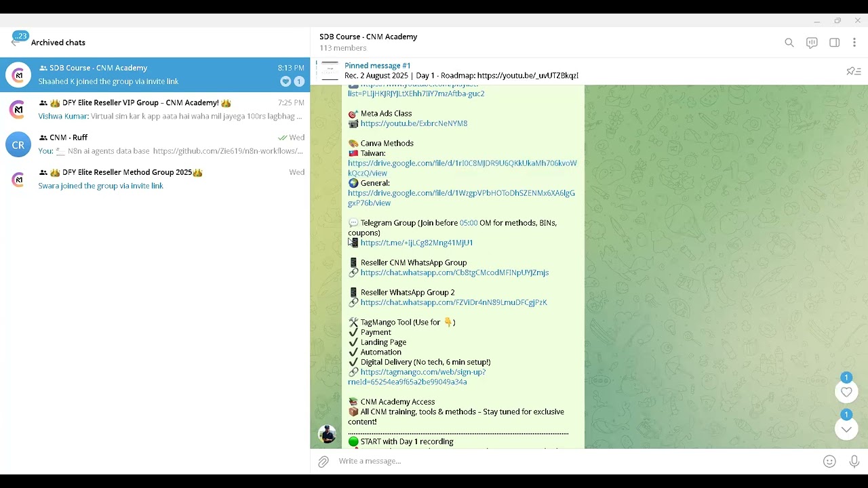The height and width of the screenshot is (488, 868).
Task: Minimize the Telegram window
Action: [x=817, y=21]
